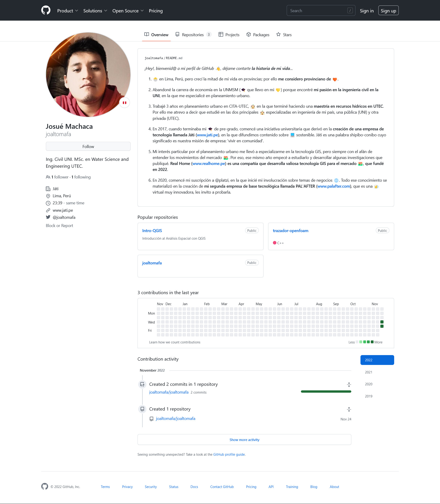Click the Peru flag status badge

124,103
